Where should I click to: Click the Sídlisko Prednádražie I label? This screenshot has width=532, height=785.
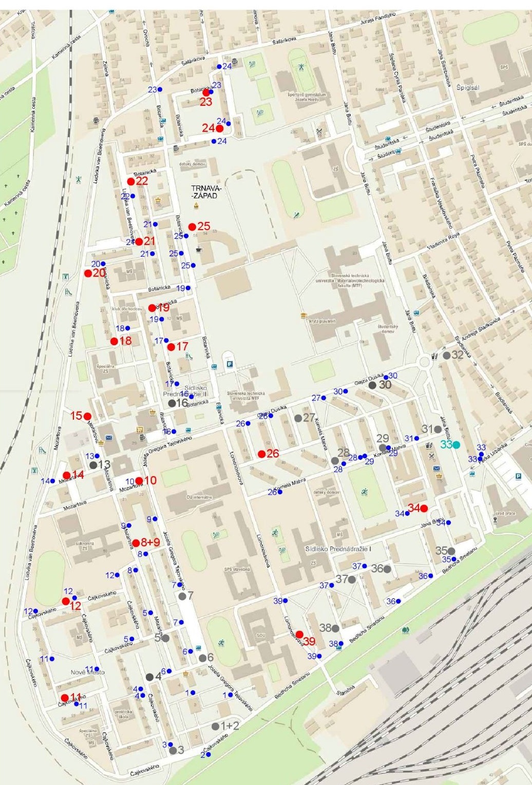337,549
